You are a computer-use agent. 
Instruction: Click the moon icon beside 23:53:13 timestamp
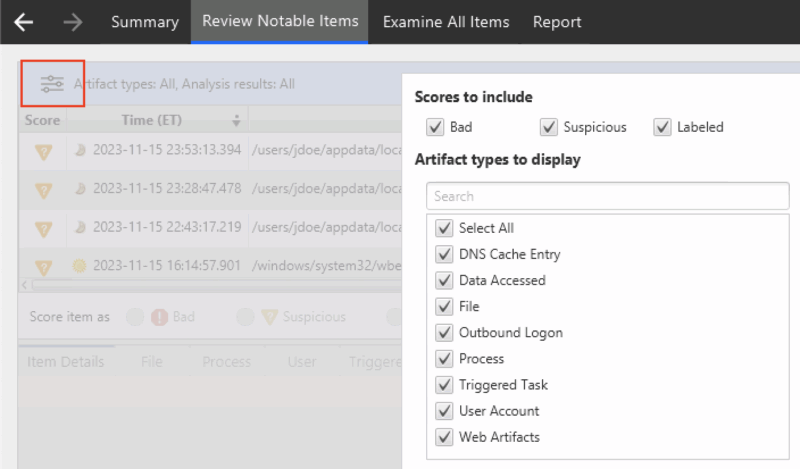coord(81,150)
